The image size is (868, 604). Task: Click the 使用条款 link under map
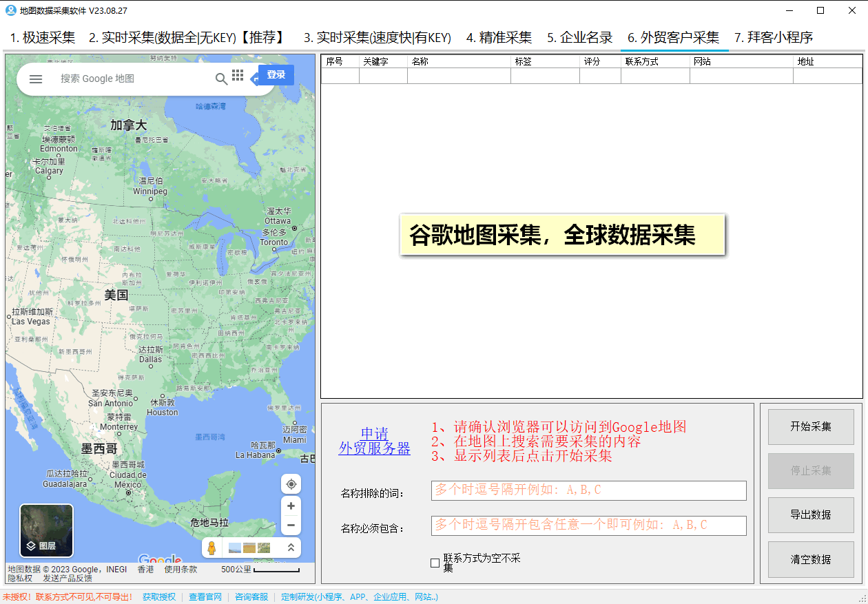click(x=180, y=570)
